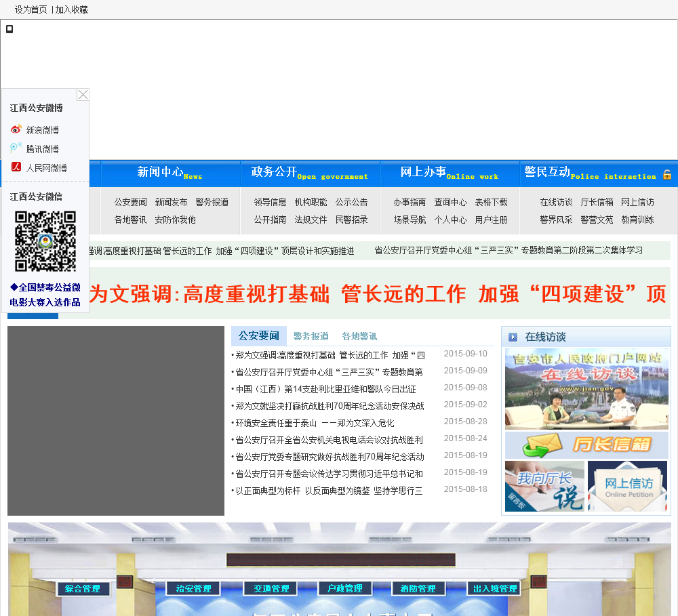Open the 网上信访 Online Petition image

627,486
